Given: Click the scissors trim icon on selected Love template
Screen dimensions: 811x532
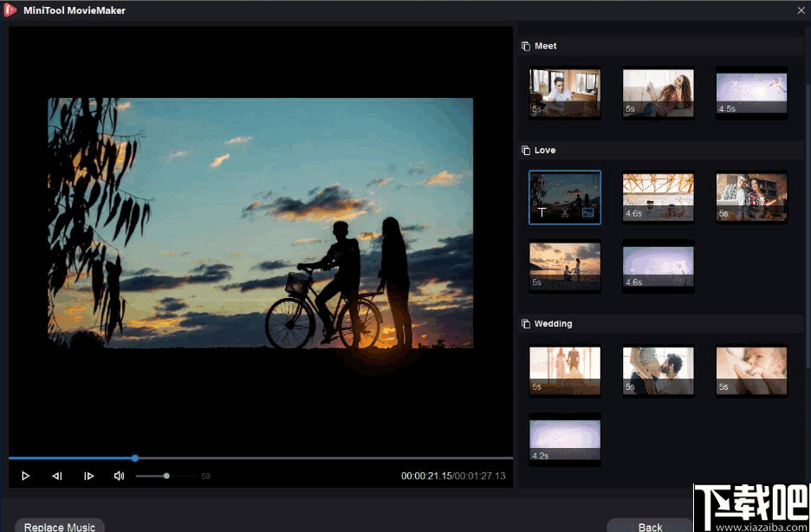Looking at the screenshot, I should click(x=565, y=212).
